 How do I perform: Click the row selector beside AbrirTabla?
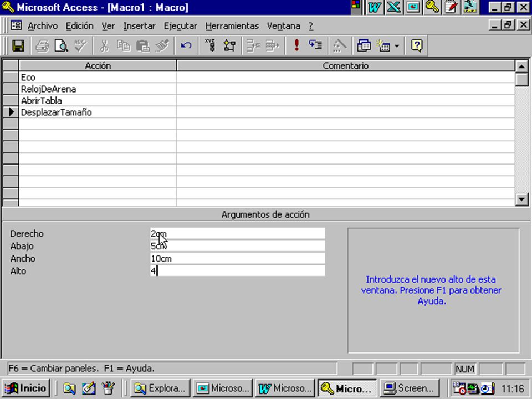coord(11,100)
